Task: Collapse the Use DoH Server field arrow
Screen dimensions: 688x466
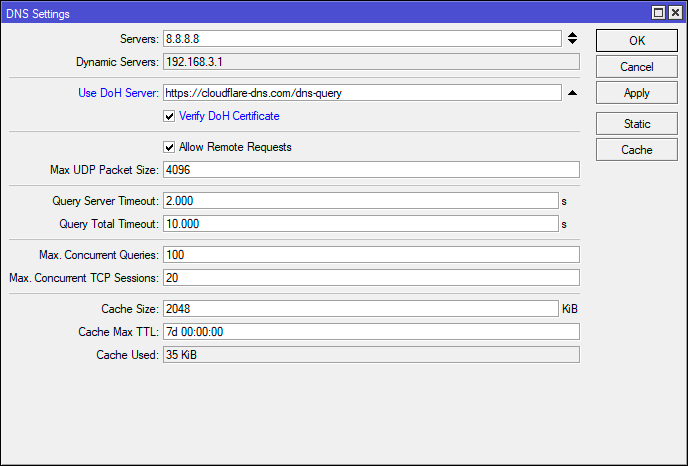Action: pyautogui.click(x=572, y=93)
